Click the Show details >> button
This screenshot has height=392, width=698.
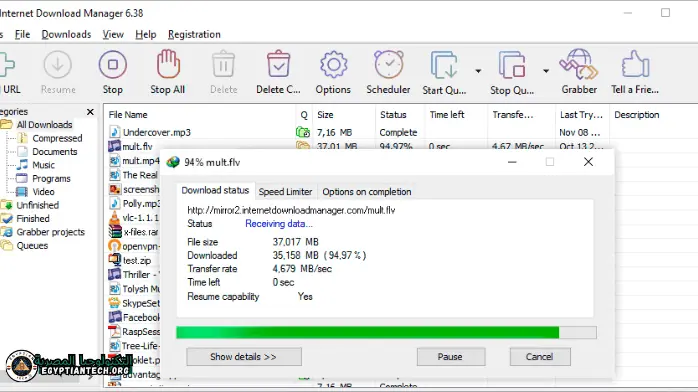coord(243,357)
